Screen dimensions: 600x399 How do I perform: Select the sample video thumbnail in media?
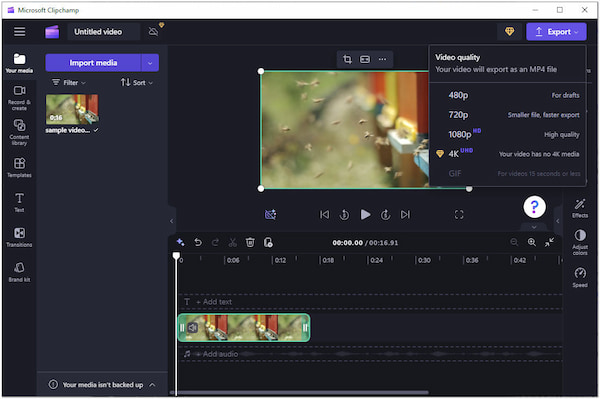coord(72,109)
